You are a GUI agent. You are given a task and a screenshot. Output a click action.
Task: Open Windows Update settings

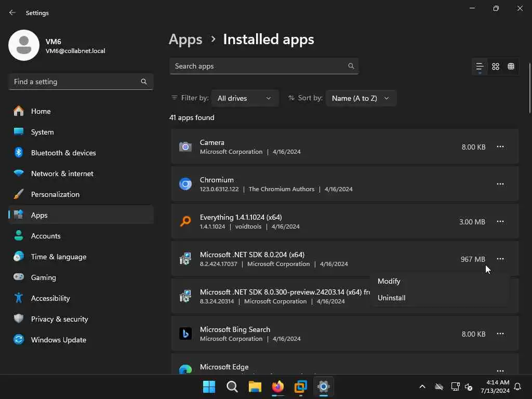(x=81, y=340)
